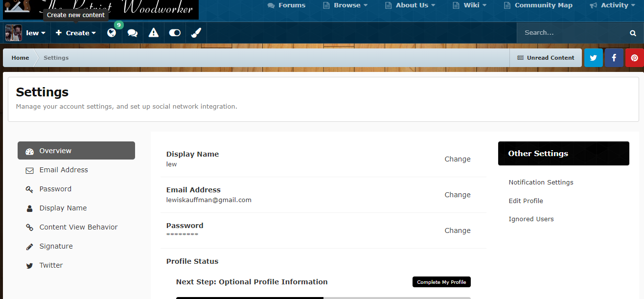Open Email Address settings via the envelope icon
644x299 pixels.
click(29, 170)
